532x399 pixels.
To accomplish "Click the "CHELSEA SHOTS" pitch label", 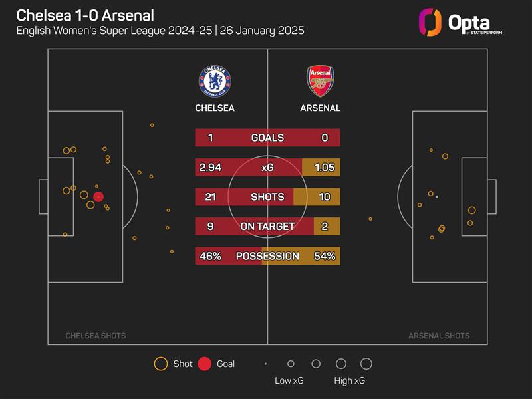I will tap(95, 336).
